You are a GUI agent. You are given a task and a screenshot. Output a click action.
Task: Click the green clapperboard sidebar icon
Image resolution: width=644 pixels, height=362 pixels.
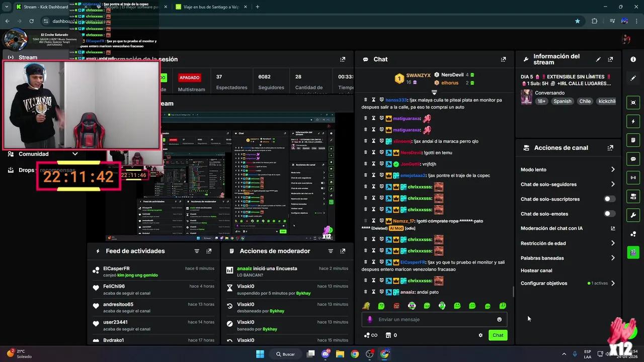(x=633, y=252)
